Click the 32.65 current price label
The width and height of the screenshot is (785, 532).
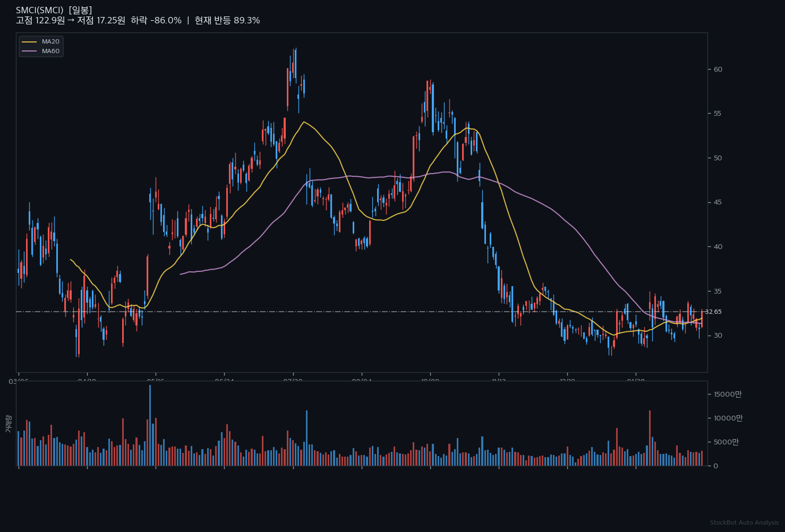(713, 312)
